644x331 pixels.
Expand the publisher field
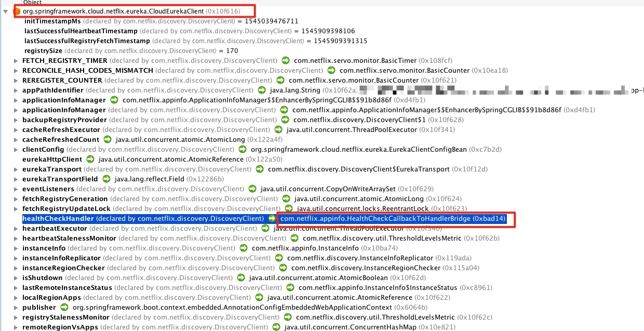click(17, 307)
